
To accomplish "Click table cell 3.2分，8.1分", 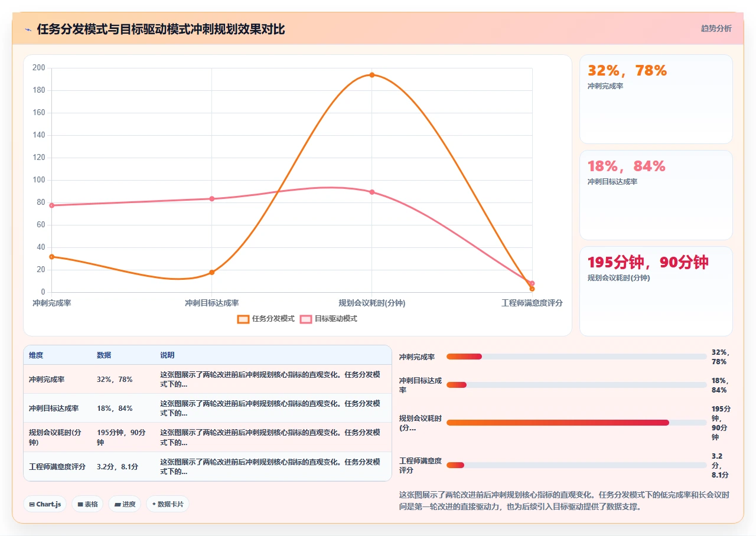I will click(118, 466).
